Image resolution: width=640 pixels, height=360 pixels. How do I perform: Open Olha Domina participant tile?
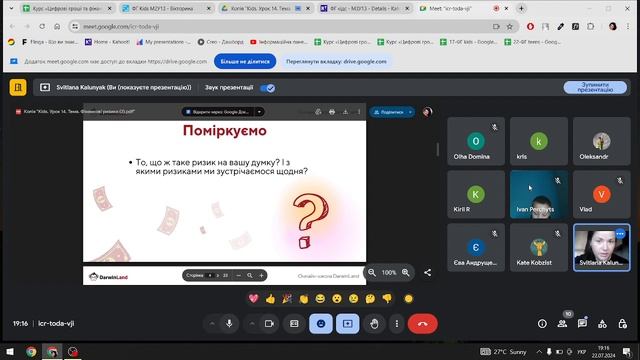(476, 141)
